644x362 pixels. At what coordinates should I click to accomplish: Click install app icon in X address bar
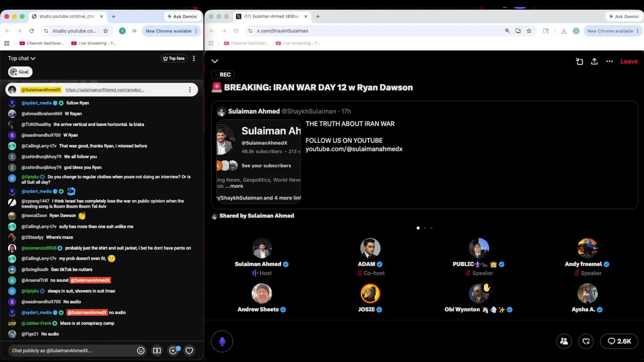coord(518,31)
